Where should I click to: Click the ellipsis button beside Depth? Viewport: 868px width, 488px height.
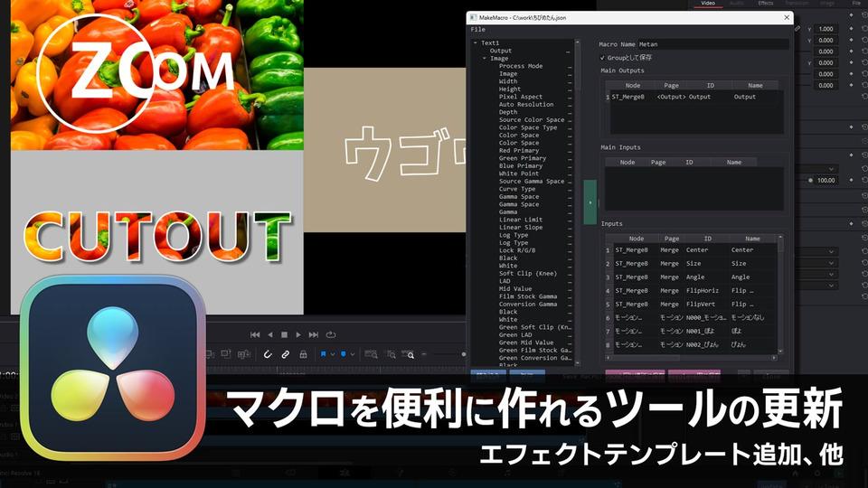tap(569, 112)
